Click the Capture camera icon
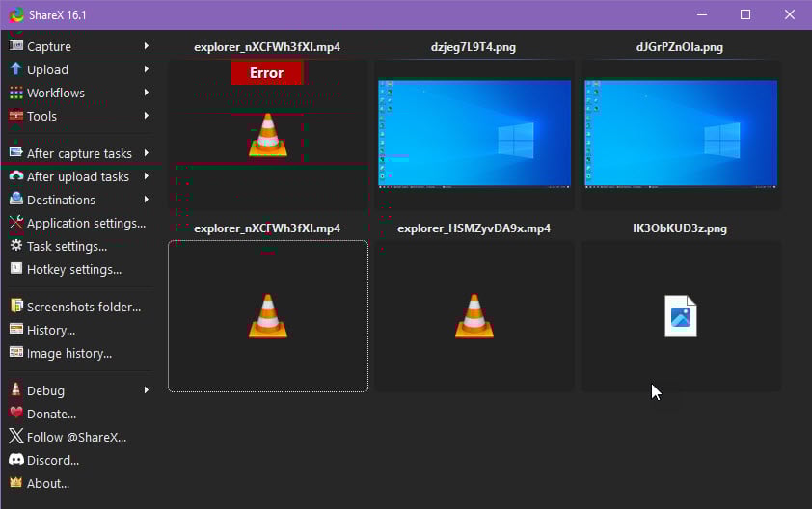812x509 pixels. (16, 45)
